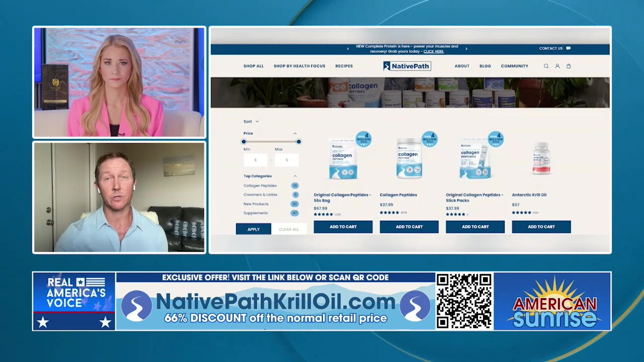Open the Collagen Peptides tub product image
The width and height of the screenshot is (644, 362).
click(409, 158)
